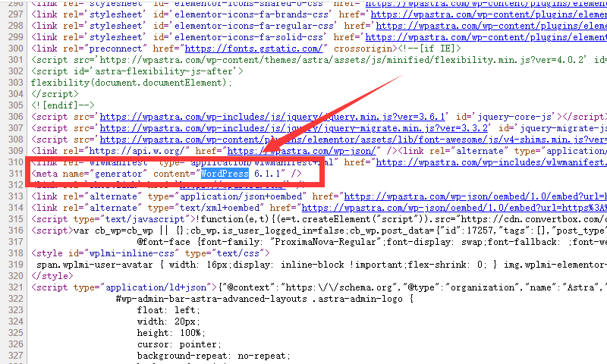This screenshot has width=607, height=364.
Task: Open the elementor-icons-fa-solid-css stylesheet href
Action: pos(484,36)
